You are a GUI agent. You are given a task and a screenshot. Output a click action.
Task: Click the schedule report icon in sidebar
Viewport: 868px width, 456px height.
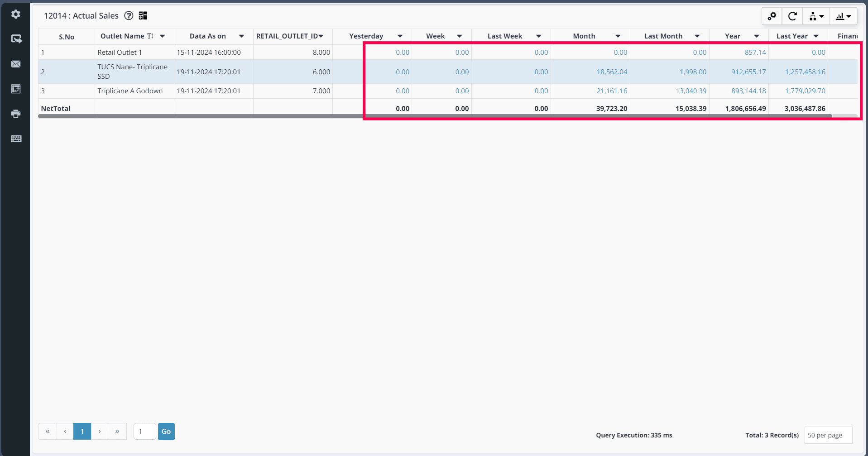(16, 89)
